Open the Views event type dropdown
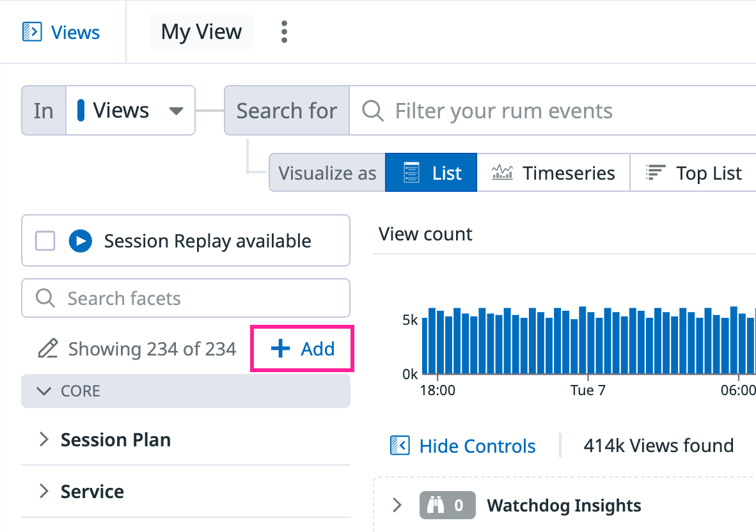This screenshot has width=756, height=532. (130, 111)
